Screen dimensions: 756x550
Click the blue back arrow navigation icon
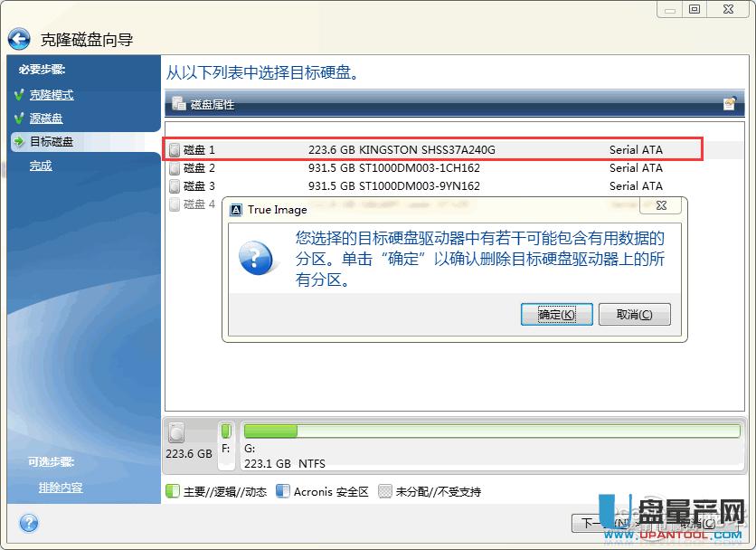19,38
